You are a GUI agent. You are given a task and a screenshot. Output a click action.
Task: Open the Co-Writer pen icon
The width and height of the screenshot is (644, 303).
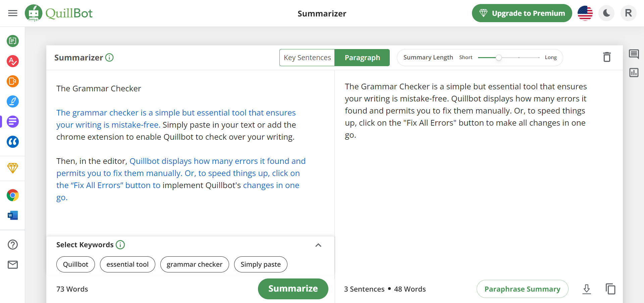[x=13, y=101]
